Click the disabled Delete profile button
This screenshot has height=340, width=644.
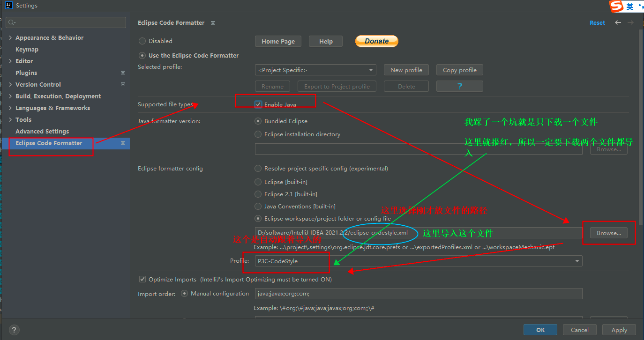(x=406, y=86)
